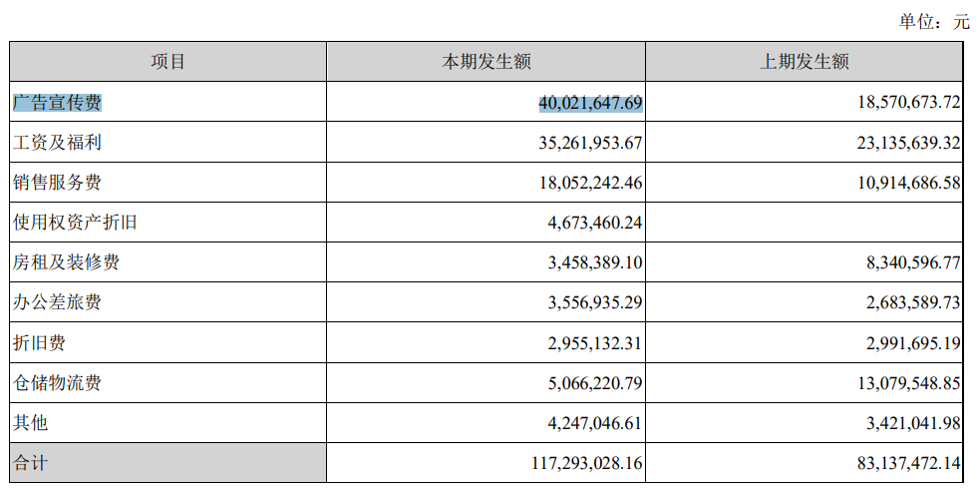Click the 本期发生额 column header

486,62
